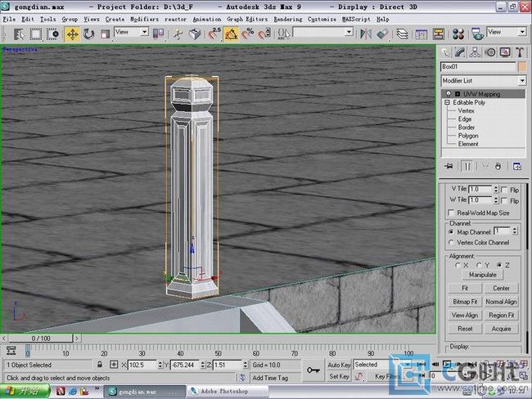532x399 pixels.
Task: Click the Quick Render teapot icon
Action: point(478,34)
